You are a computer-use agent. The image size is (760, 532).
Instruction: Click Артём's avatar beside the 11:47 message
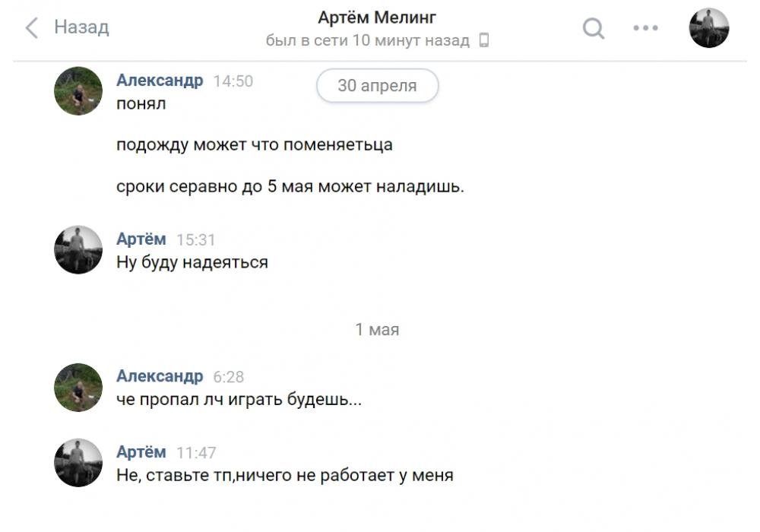point(78,462)
